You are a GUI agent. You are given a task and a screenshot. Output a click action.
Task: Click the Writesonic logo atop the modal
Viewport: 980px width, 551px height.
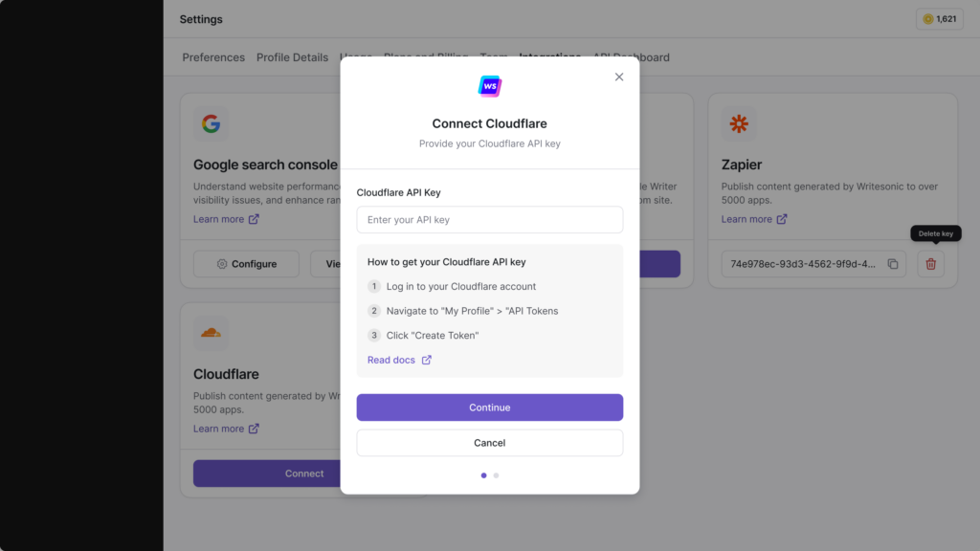click(x=489, y=85)
